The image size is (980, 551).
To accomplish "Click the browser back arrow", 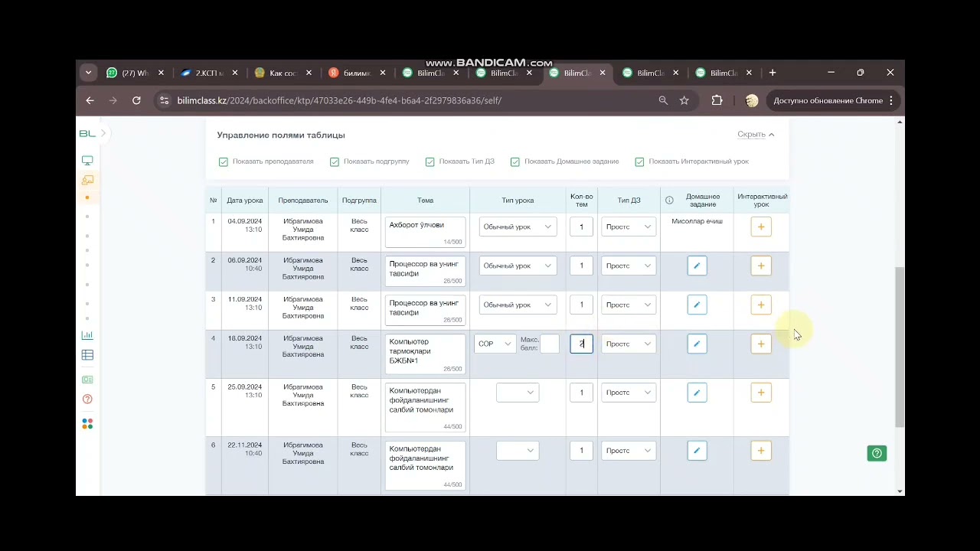I will click(x=90, y=100).
